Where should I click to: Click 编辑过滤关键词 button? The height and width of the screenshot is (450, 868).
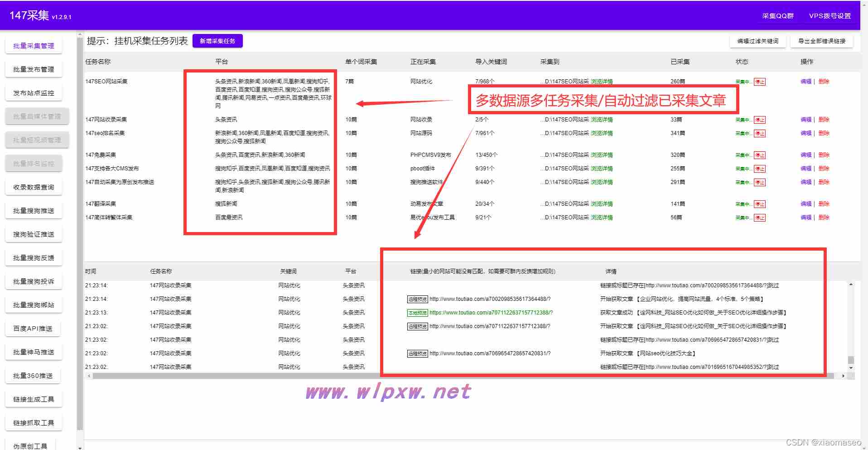[758, 41]
